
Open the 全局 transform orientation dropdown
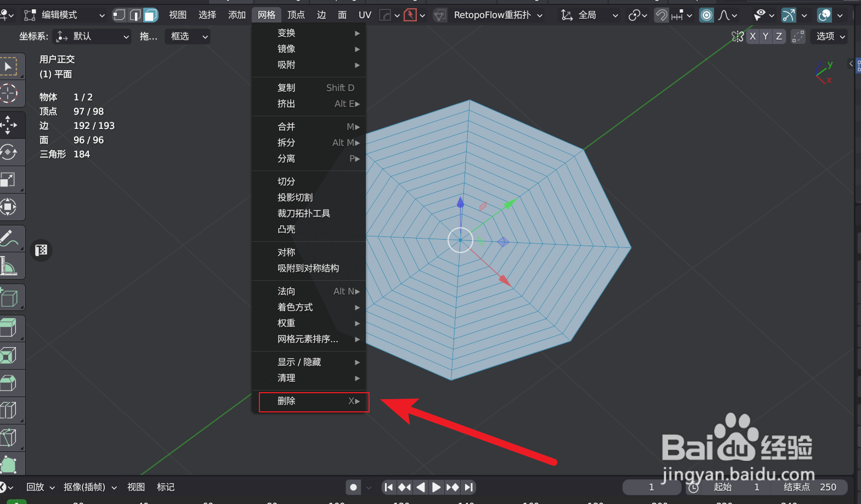pos(590,15)
